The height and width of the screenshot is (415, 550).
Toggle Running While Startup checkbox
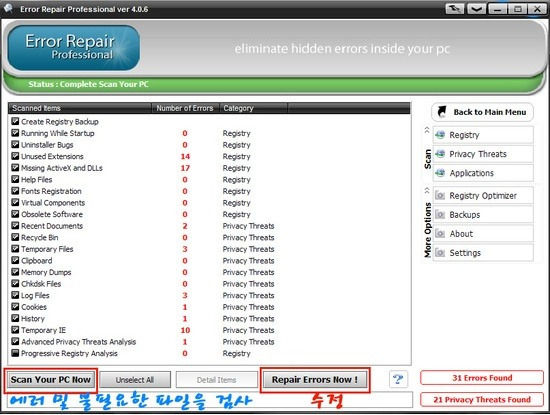15,133
